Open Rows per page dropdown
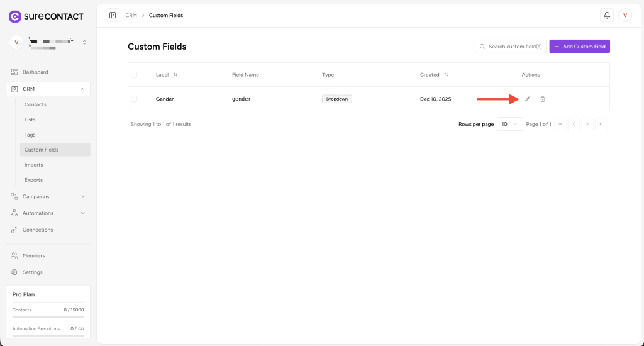 (509, 124)
